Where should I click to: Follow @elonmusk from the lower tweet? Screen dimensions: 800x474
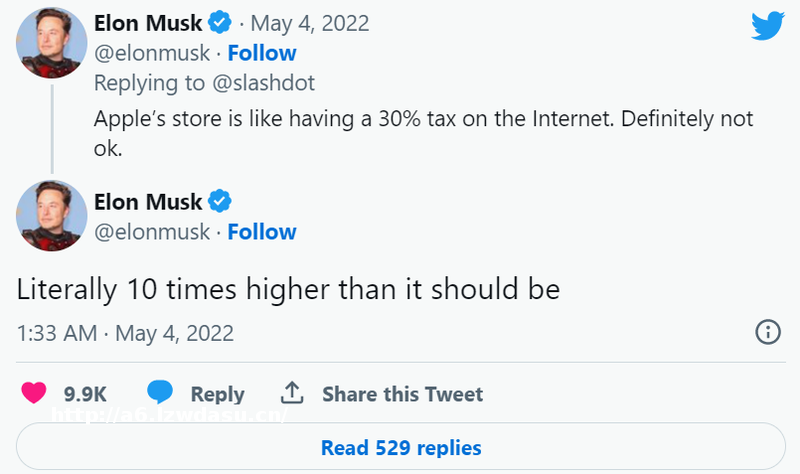[x=262, y=232]
